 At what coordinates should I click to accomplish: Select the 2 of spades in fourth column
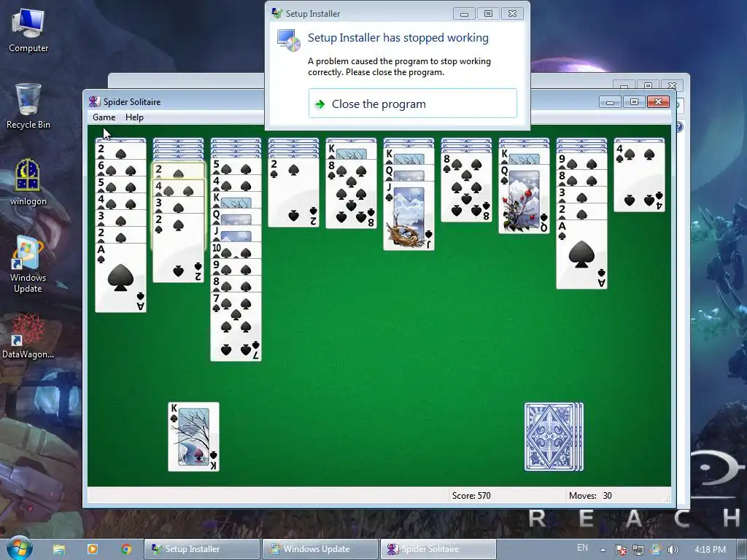tap(293, 192)
